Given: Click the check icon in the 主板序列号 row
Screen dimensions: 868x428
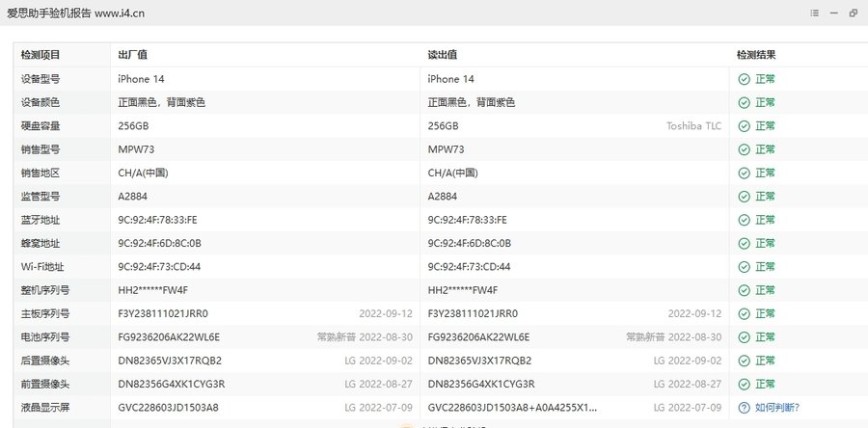Looking at the screenshot, I should (744, 313).
